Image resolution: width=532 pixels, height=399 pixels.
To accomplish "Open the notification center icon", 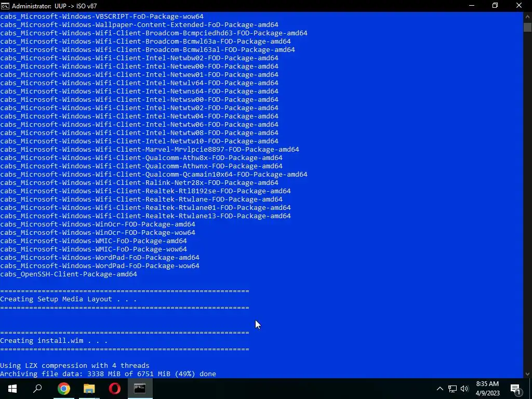I will point(516,389).
